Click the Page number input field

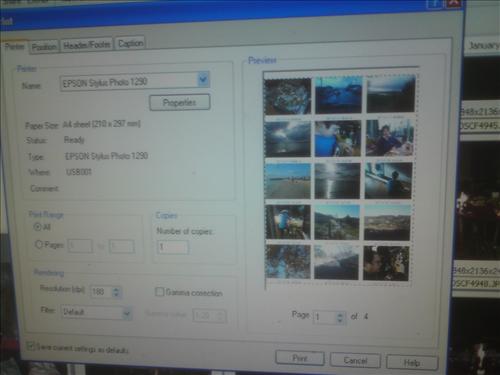(325, 317)
